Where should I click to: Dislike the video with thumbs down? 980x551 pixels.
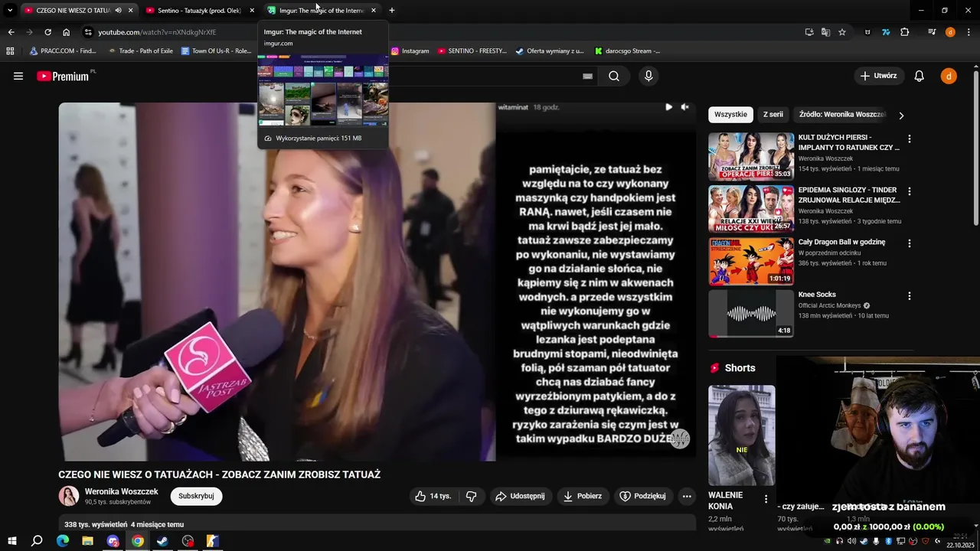click(x=471, y=496)
